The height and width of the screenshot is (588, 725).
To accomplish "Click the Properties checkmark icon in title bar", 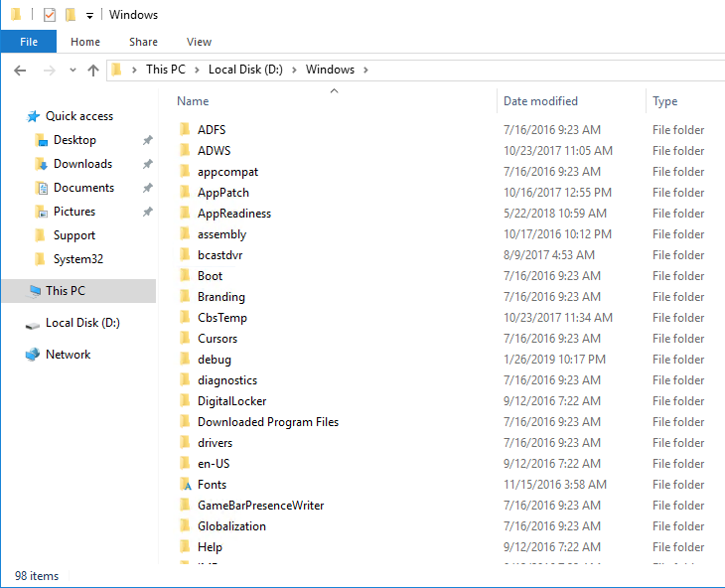I will 50,15.
